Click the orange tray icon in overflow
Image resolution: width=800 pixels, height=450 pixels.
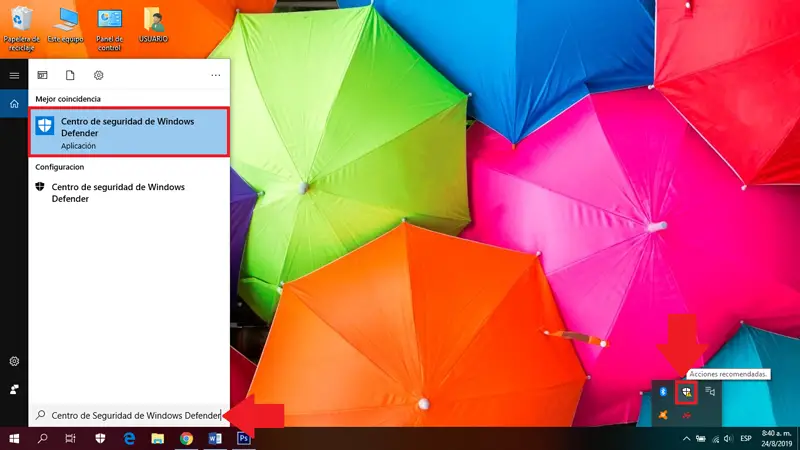(663, 415)
